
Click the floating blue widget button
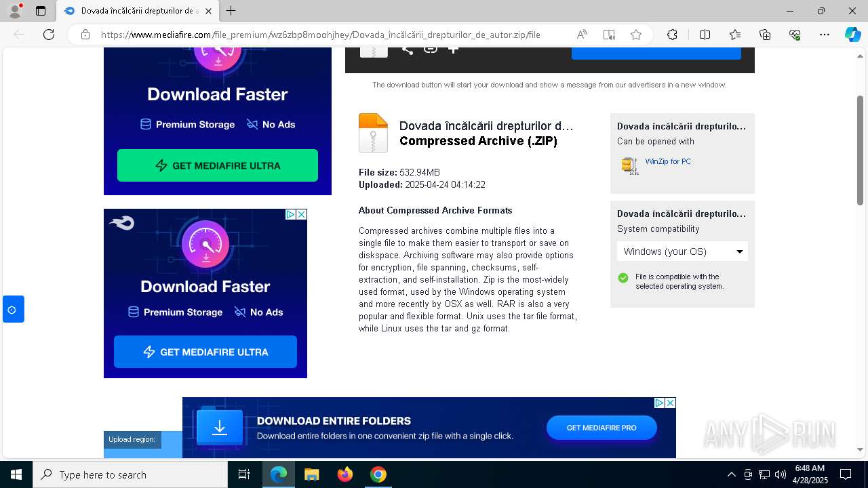click(x=14, y=309)
